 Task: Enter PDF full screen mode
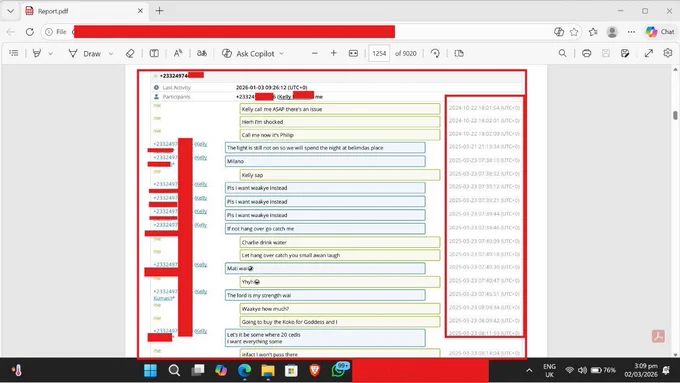[649, 53]
